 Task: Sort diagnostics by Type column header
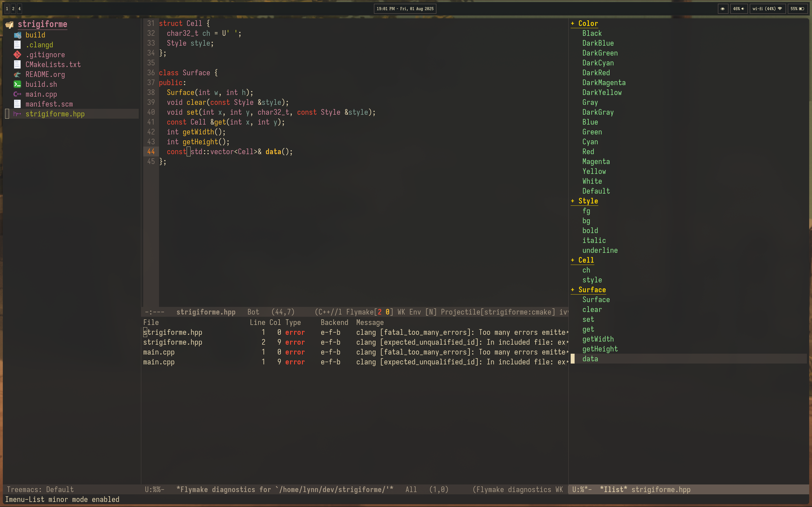[293, 322]
